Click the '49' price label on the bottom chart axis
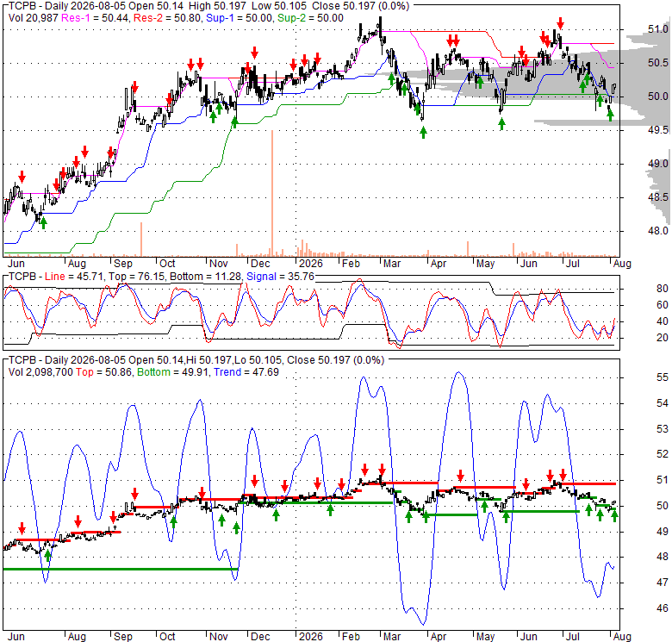672x642 pixels. [x=663, y=531]
